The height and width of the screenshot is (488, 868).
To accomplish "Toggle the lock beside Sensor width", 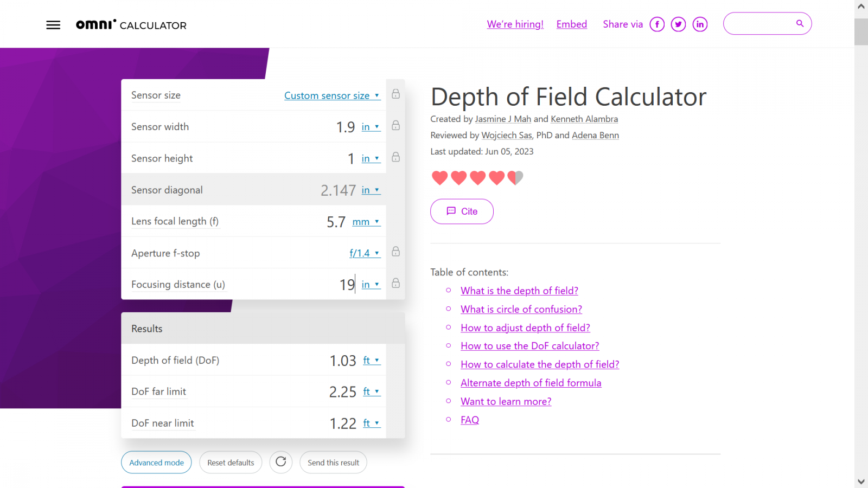I will [396, 126].
